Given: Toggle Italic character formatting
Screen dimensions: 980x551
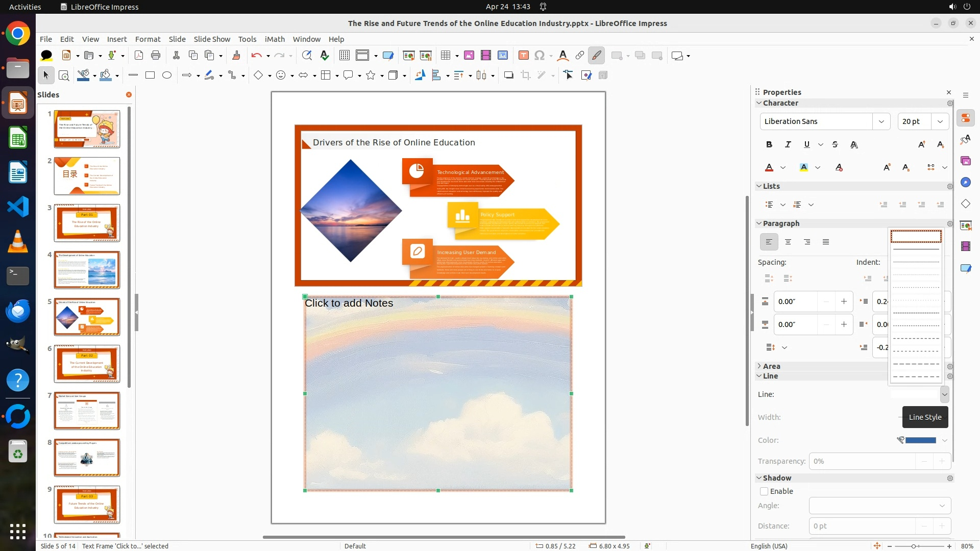Looking at the screenshot, I should coord(788,145).
